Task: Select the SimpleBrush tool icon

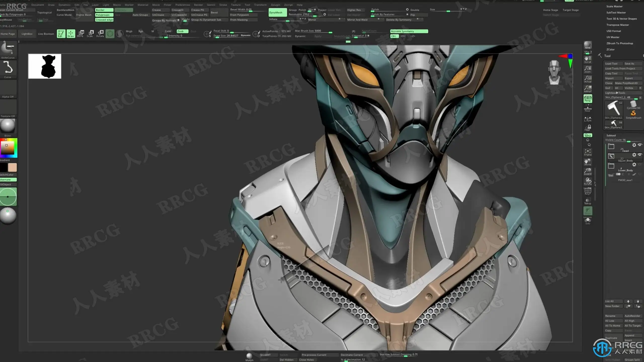Action: click(x=633, y=115)
